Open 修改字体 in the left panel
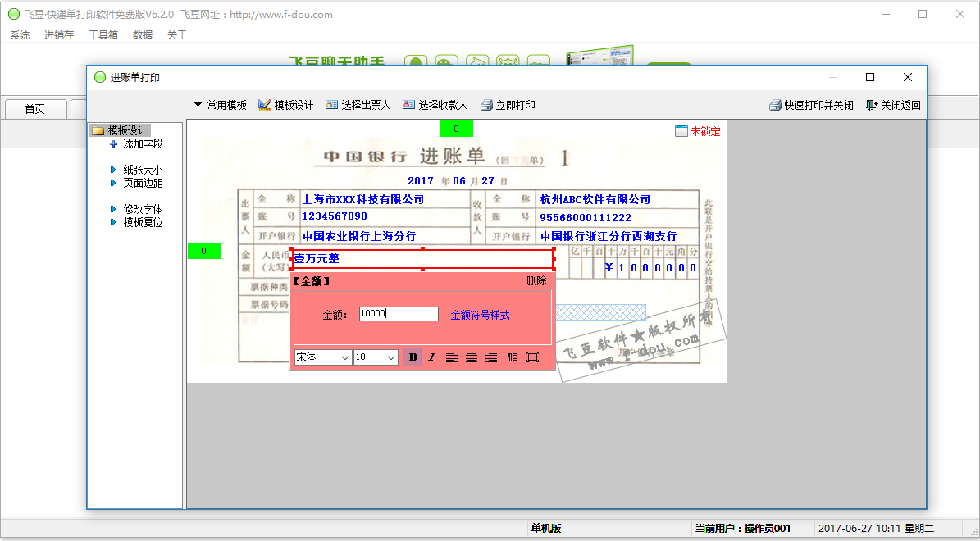This screenshot has height=541, width=980. click(x=137, y=209)
